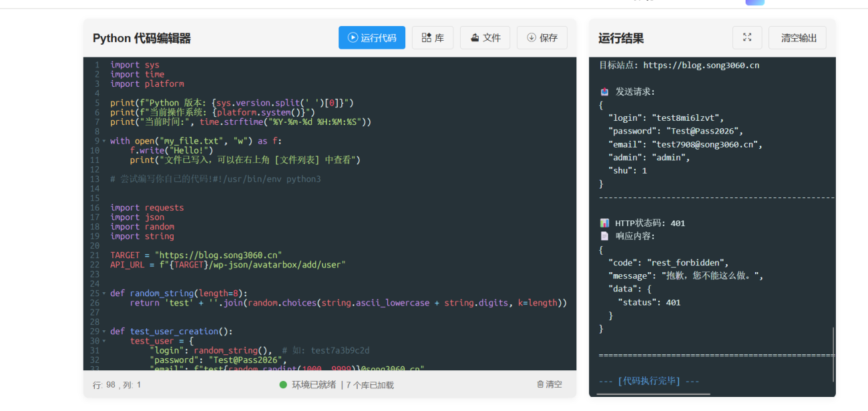Click f.write("Hello!") on line 10

tap(171, 150)
